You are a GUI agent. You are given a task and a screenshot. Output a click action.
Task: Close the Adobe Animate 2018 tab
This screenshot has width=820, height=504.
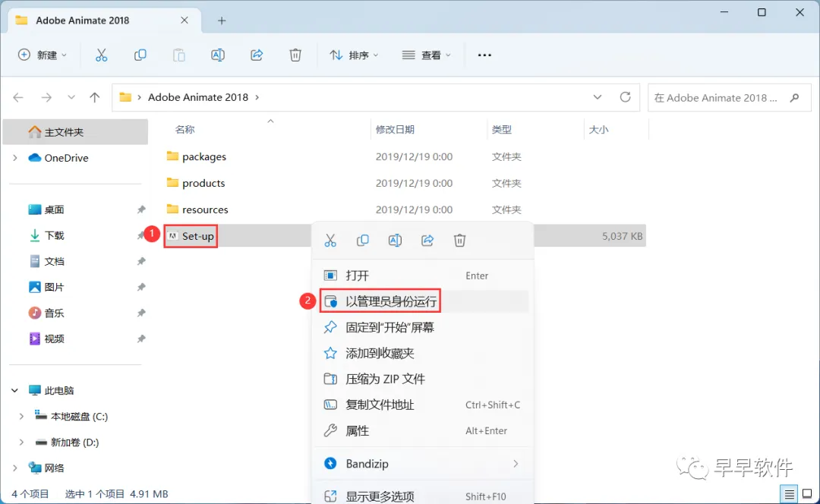(x=184, y=20)
